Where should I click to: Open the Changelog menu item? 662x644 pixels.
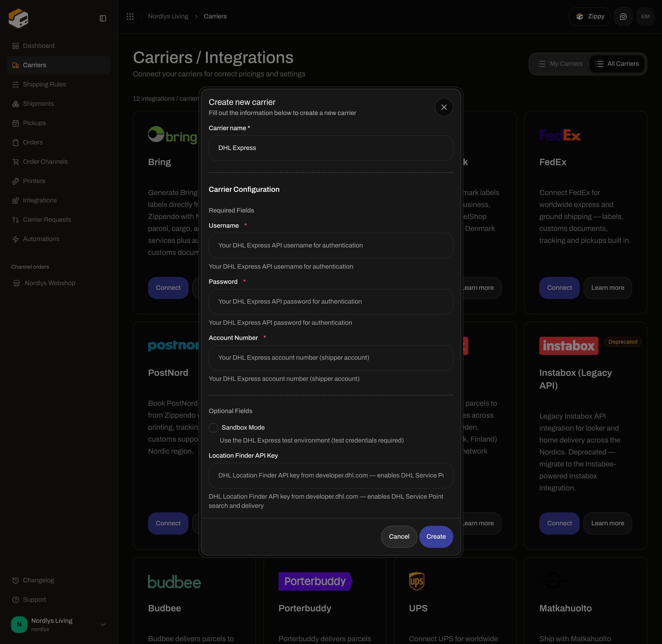[x=58, y=581]
